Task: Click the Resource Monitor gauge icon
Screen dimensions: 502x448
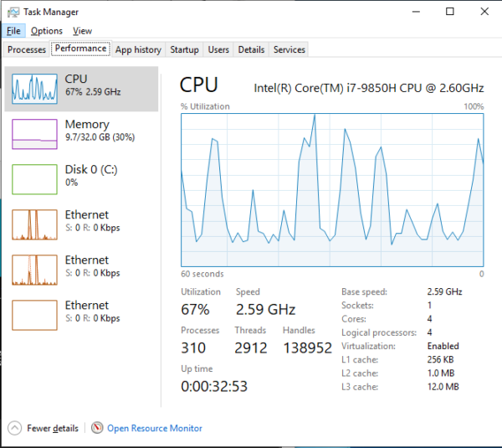Action: [97, 428]
